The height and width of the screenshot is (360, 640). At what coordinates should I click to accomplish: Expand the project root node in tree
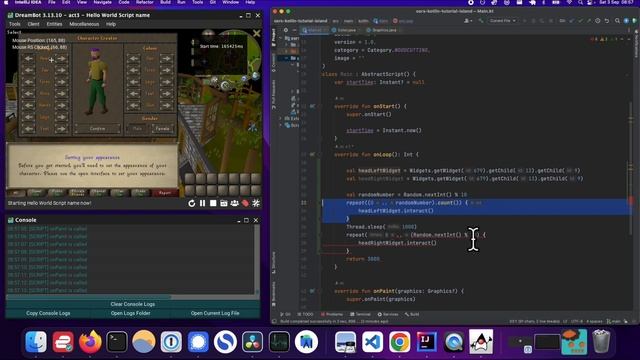pos(281,38)
